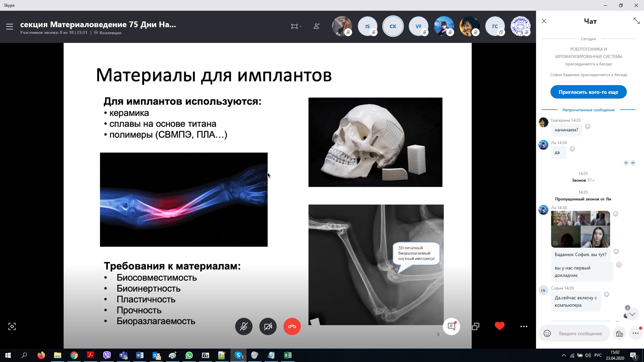This screenshot has height=362, width=644.
Task: Send a heart reaction
Action: [x=499, y=326]
